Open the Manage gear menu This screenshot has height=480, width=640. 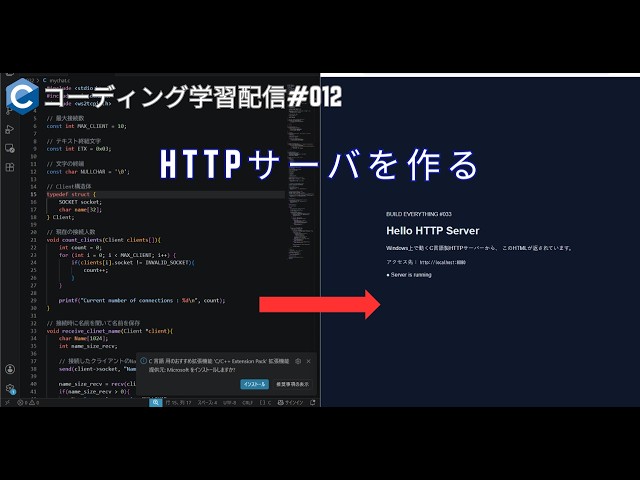[x=10, y=388]
